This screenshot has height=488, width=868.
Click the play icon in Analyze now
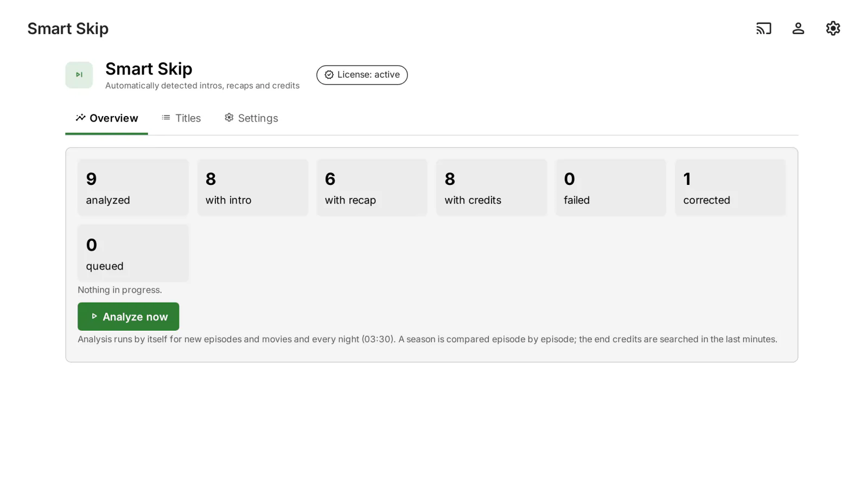tap(94, 316)
